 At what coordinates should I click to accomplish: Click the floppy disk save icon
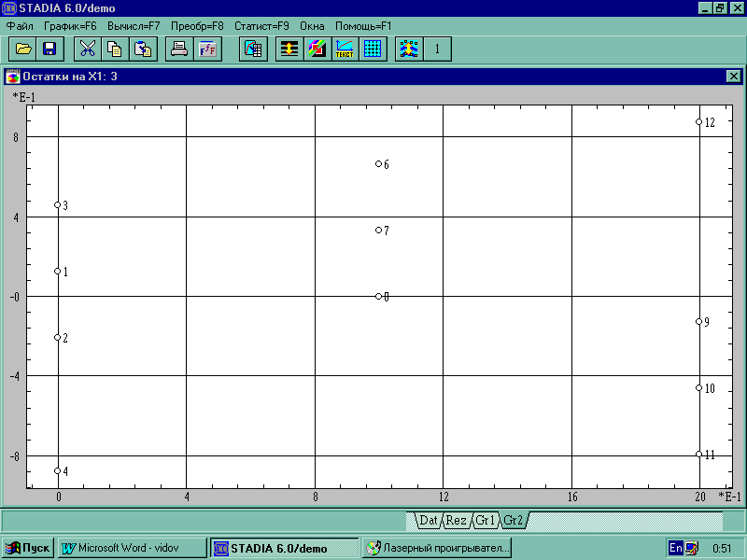[49, 49]
